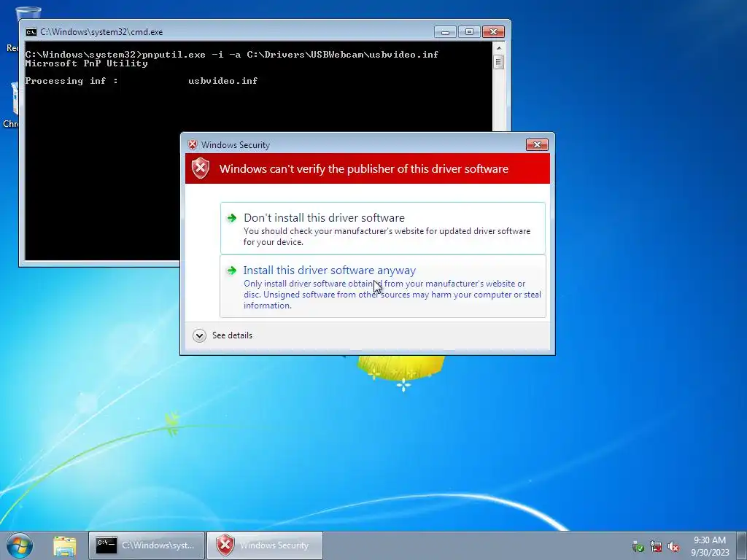Maximize the cmd.exe window
The image size is (747, 560).
tap(469, 32)
